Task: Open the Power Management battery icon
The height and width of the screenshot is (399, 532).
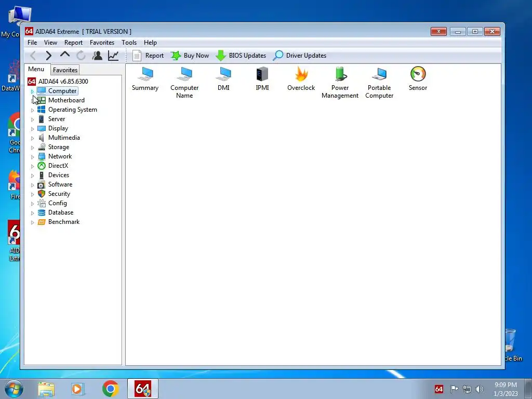Action: (x=340, y=83)
